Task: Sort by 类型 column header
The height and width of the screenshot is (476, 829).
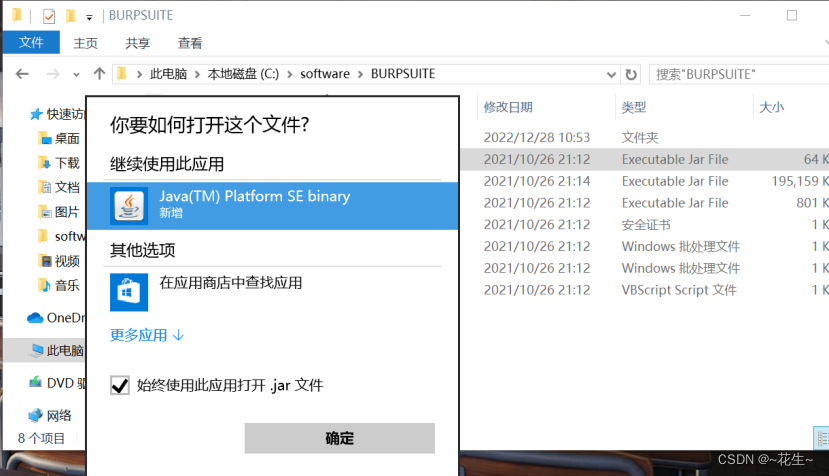Action: pyautogui.click(x=634, y=107)
